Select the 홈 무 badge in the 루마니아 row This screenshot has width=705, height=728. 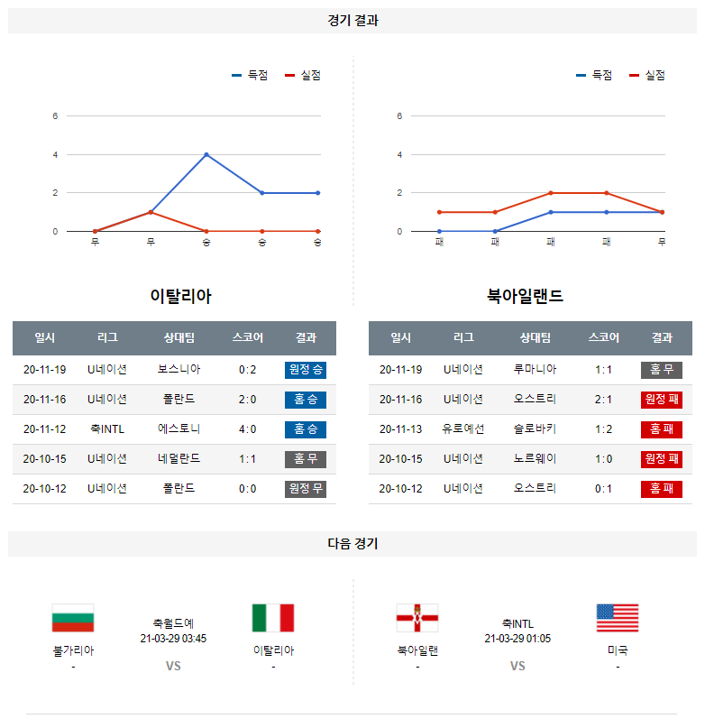661,370
